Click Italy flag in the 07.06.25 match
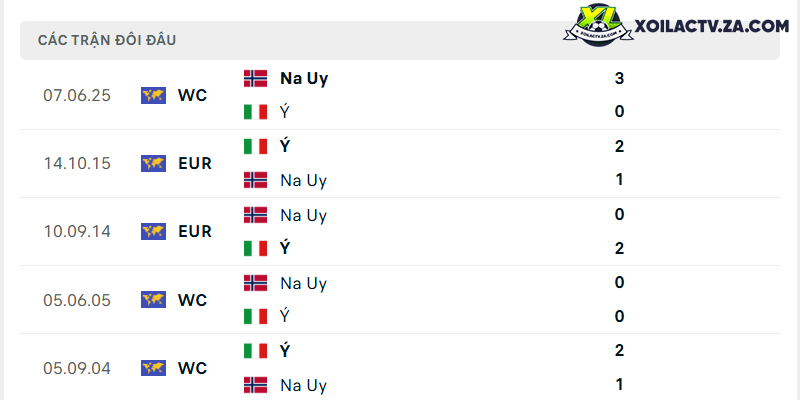 [x=255, y=112]
